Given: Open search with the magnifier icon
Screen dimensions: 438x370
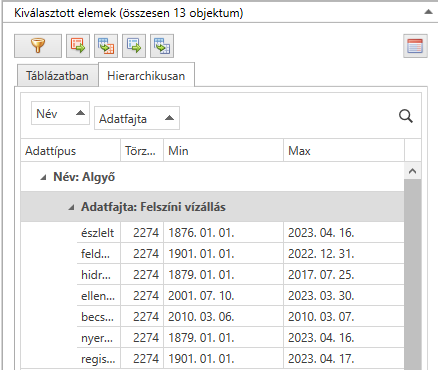Looking at the screenshot, I should point(406,116).
